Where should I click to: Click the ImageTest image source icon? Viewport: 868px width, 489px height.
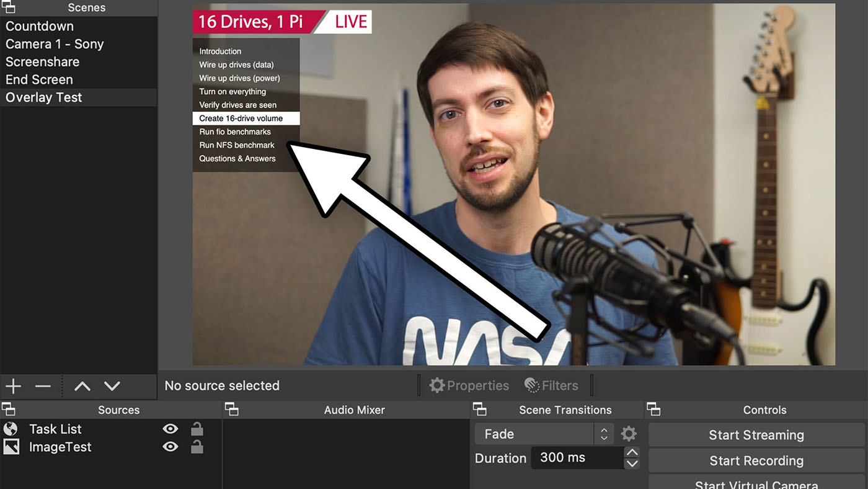coord(11,447)
